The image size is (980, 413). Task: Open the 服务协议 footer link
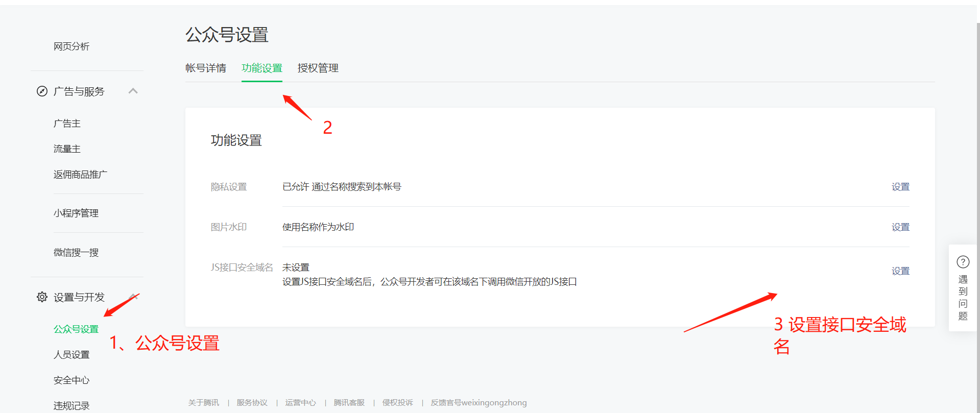(x=252, y=403)
